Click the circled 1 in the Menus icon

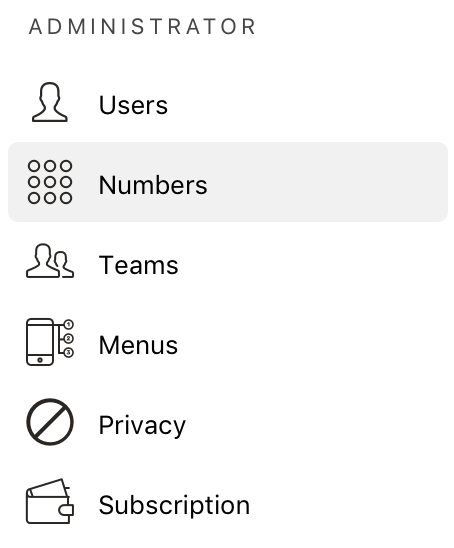pos(69,325)
